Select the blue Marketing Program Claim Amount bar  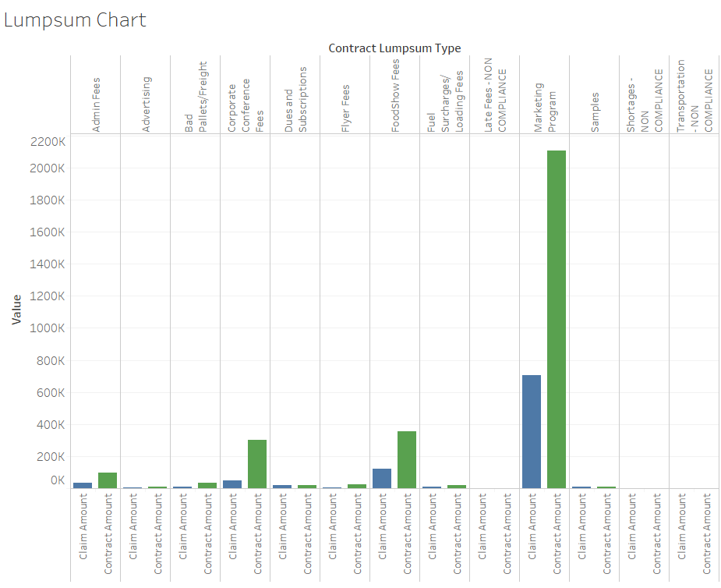(532, 432)
